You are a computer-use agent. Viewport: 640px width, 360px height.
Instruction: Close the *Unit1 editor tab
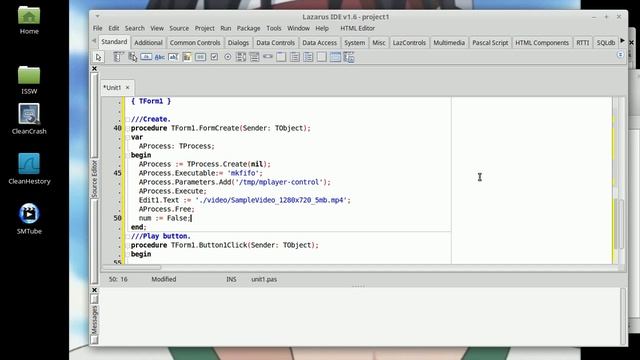(x=127, y=88)
